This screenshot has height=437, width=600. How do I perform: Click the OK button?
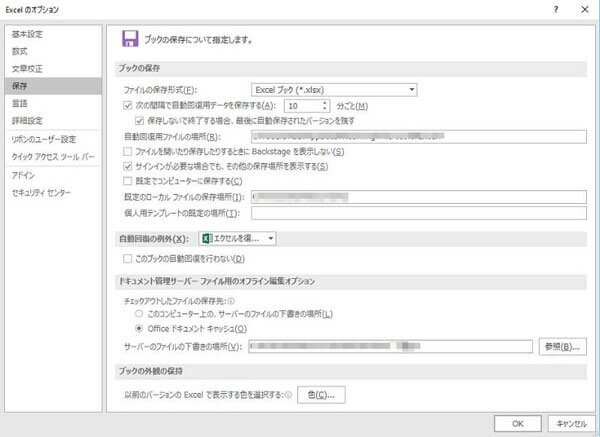pyautogui.click(x=517, y=424)
